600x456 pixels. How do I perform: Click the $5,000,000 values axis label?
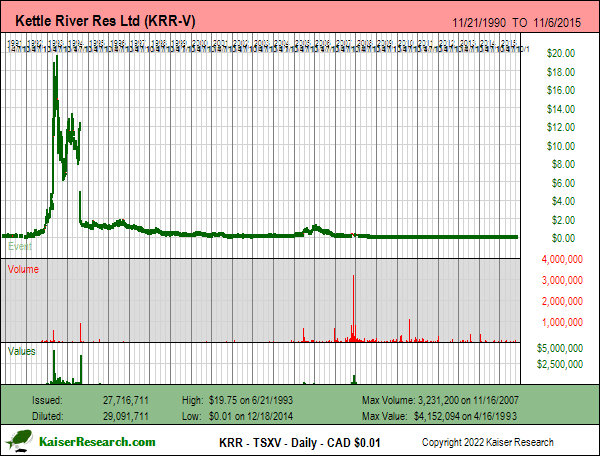click(560, 348)
